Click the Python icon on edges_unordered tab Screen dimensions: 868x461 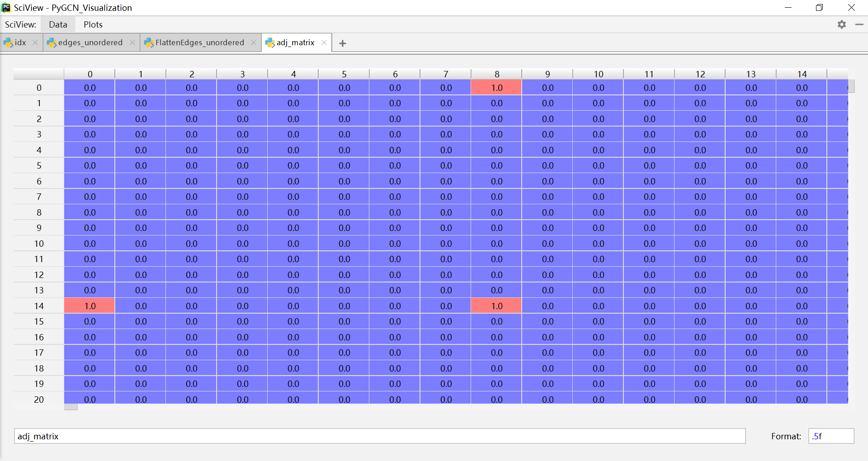(x=52, y=42)
